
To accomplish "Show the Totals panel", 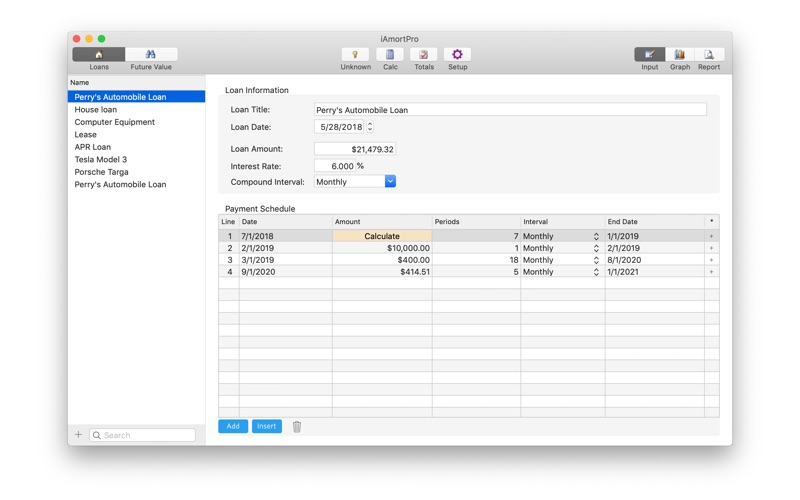I will click(x=423, y=54).
